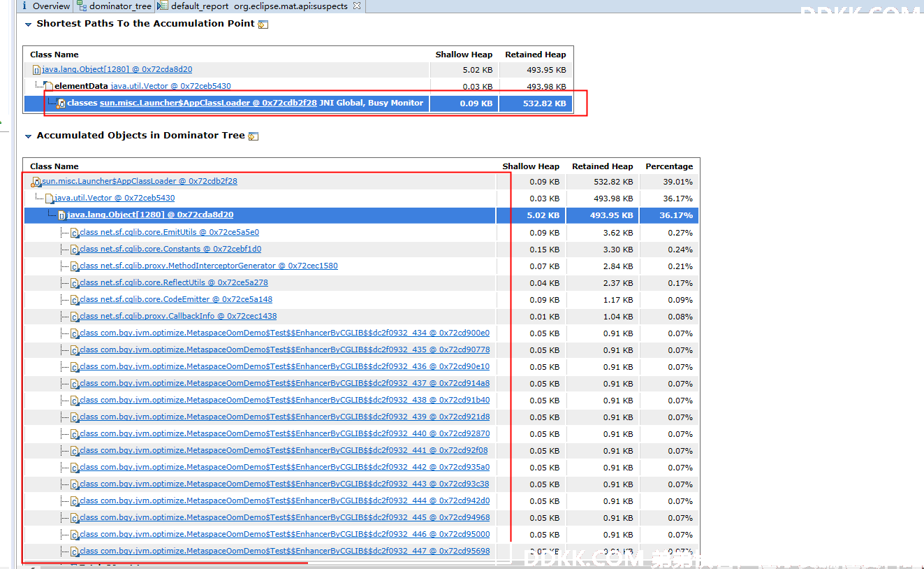Open EnhancerByCGLIB class link ending _445
This screenshot has width=924, height=569.
284,517
